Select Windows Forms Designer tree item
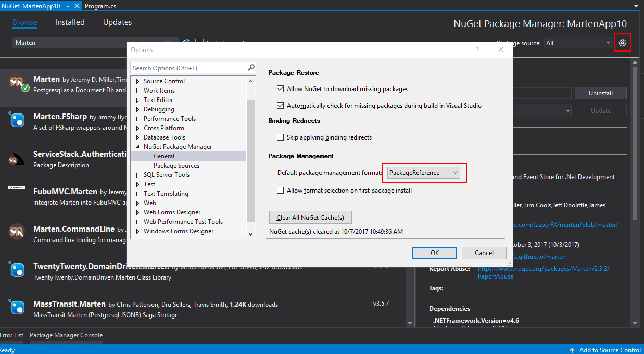 tap(179, 231)
